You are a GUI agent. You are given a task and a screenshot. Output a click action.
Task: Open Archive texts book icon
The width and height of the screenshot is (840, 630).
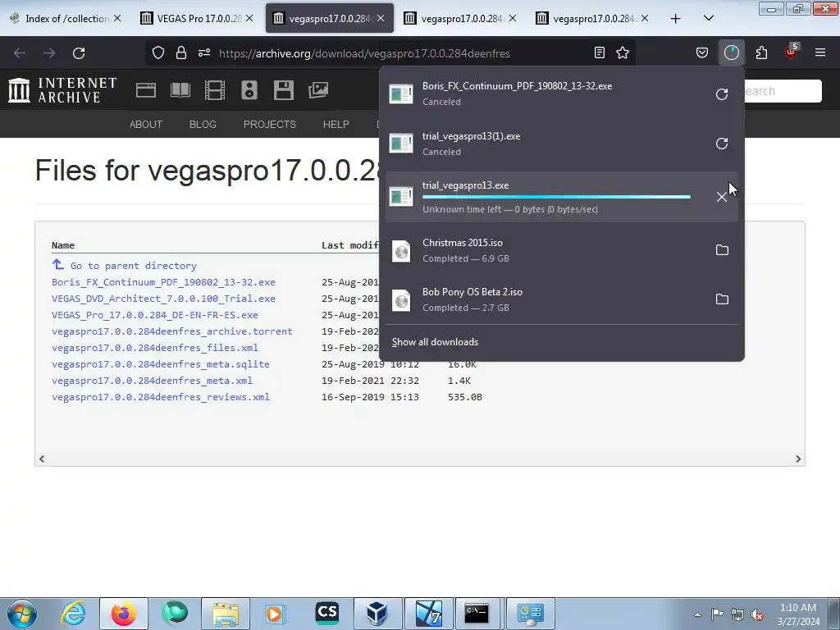180,90
